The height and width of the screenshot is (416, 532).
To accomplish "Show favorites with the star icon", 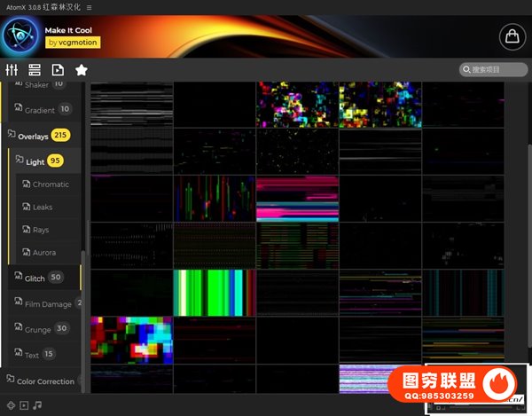I will [82, 70].
